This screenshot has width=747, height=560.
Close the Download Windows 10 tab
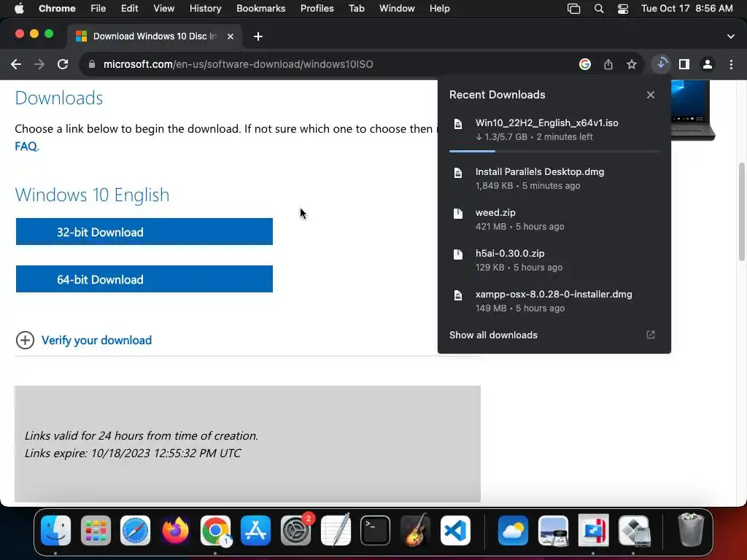(x=231, y=36)
